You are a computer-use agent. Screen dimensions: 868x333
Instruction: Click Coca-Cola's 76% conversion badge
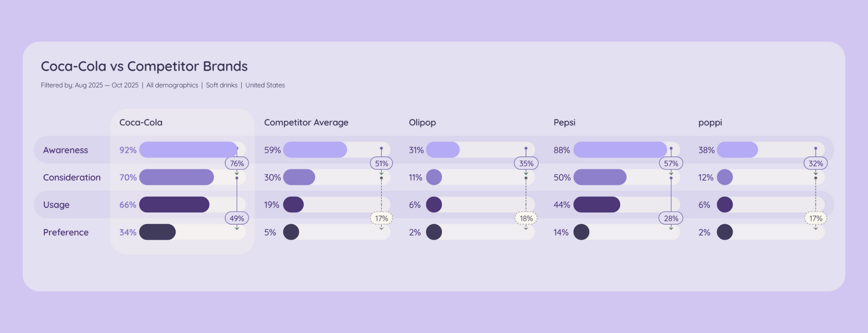click(237, 163)
